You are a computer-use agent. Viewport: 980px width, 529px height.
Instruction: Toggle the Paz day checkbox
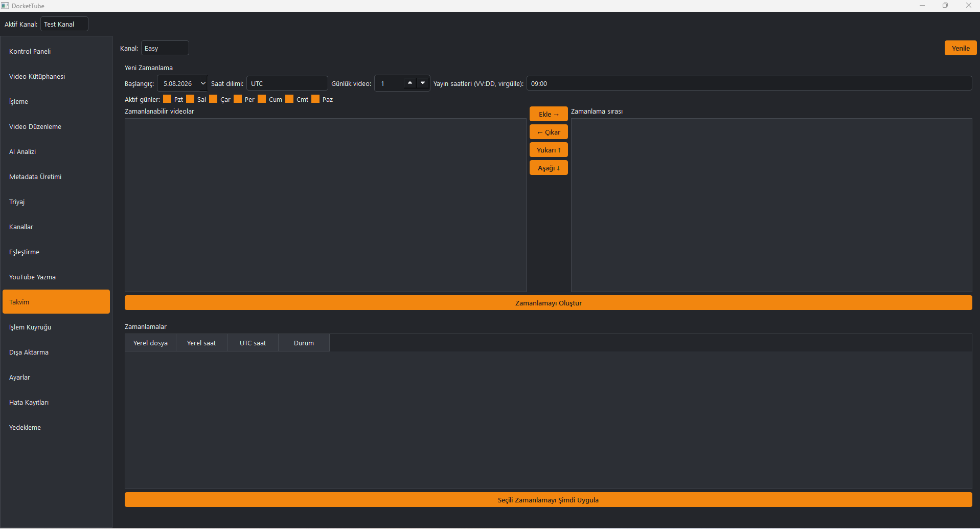point(315,99)
